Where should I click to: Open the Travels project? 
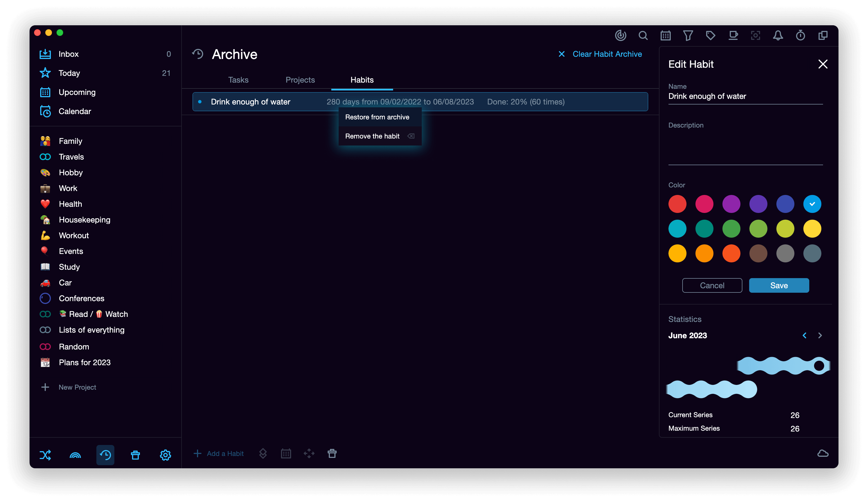tap(105, 157)
